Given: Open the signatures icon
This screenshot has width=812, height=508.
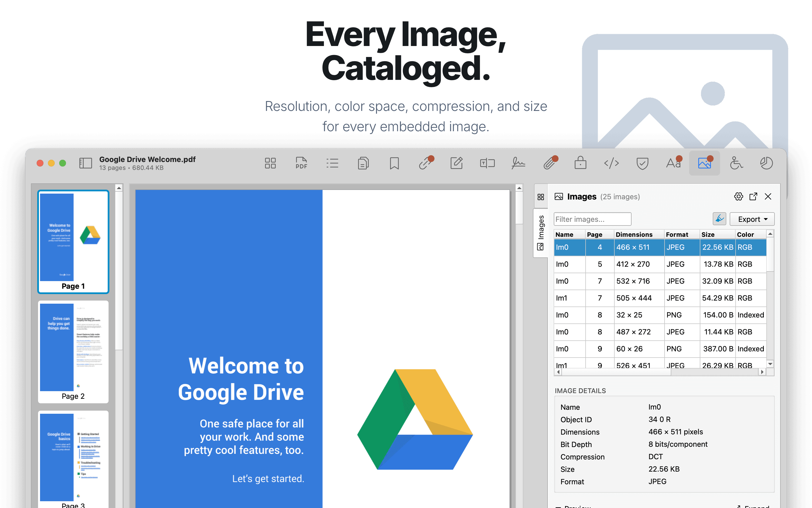Looking at the screenshot, I should (518, 163).
